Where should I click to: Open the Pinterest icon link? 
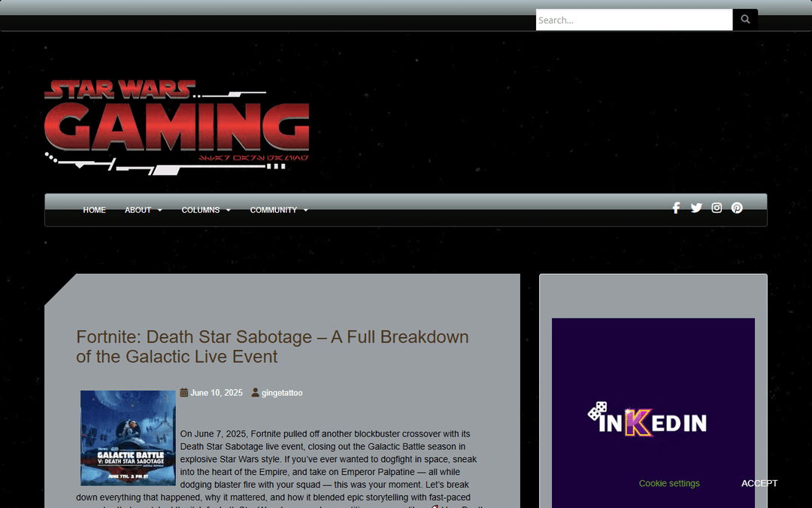[x=737, y=208]
